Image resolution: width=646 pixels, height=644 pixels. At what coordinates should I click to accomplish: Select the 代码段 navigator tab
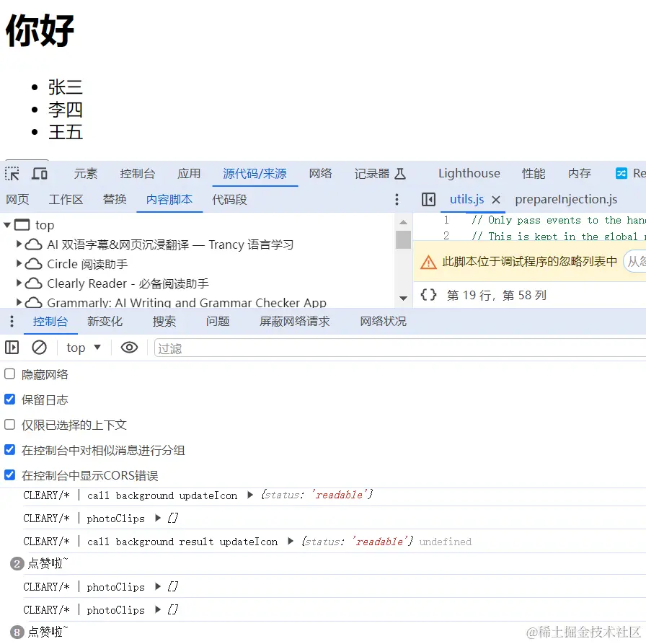click(229, 200)
